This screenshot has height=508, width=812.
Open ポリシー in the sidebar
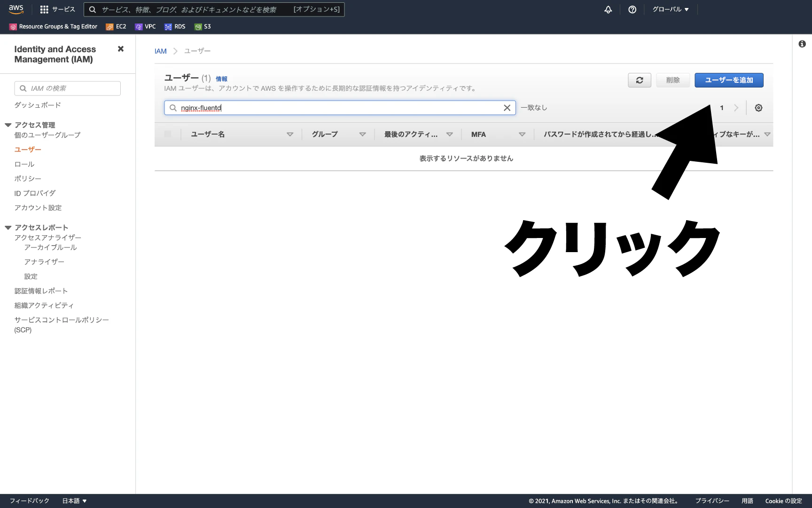click(28, 179)
